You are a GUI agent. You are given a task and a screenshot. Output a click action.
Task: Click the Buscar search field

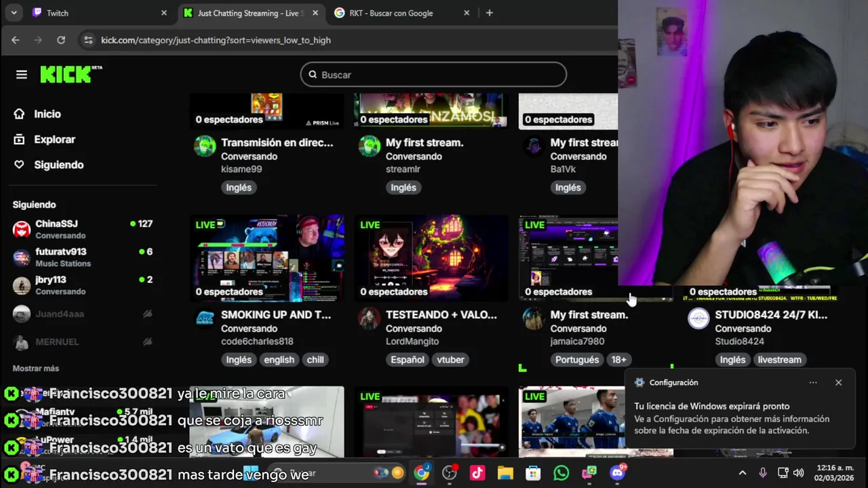pos(433,75)
